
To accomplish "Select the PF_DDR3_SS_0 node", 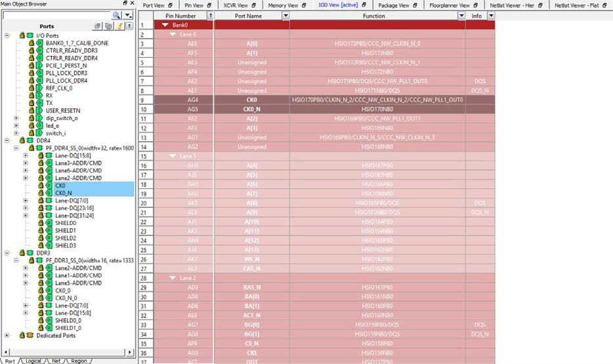I will 89,260.
